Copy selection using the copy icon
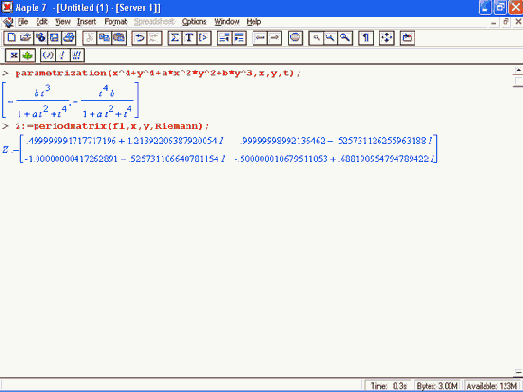This screenshot has width=523, height=392. click(104, 38)
